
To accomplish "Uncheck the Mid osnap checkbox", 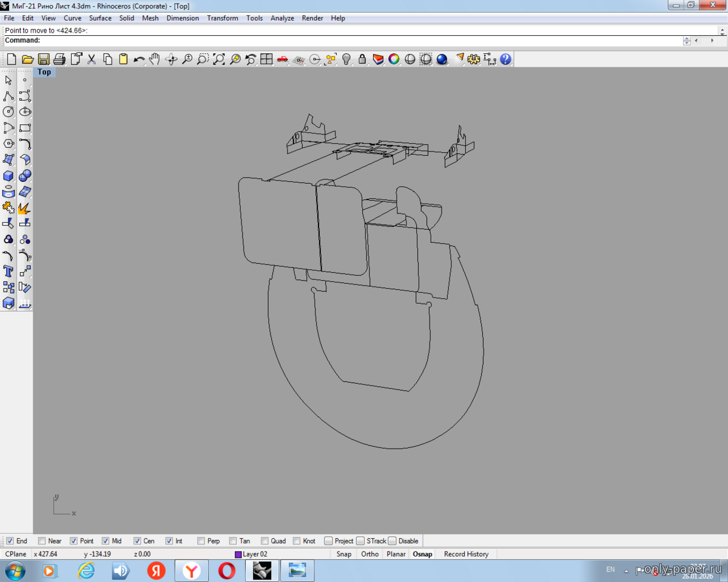I will [x=106, y=541].
